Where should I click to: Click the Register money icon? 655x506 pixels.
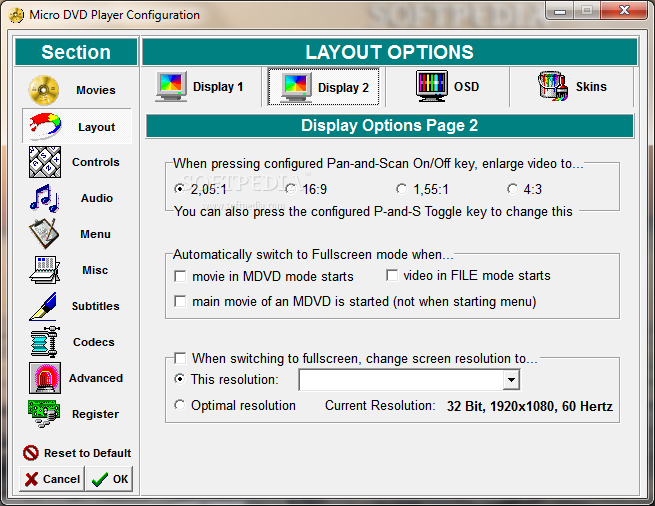click(44, 414)
